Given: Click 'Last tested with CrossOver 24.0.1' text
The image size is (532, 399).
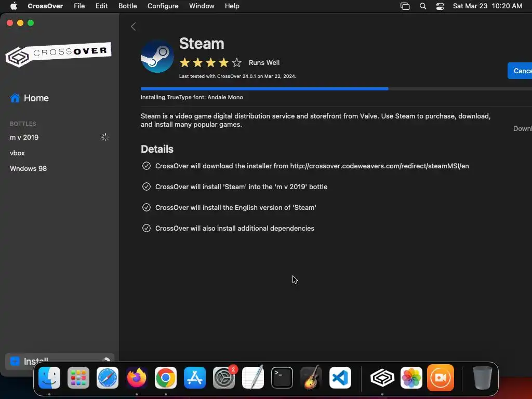Looking at the screenshot, I should coord(237,76).
